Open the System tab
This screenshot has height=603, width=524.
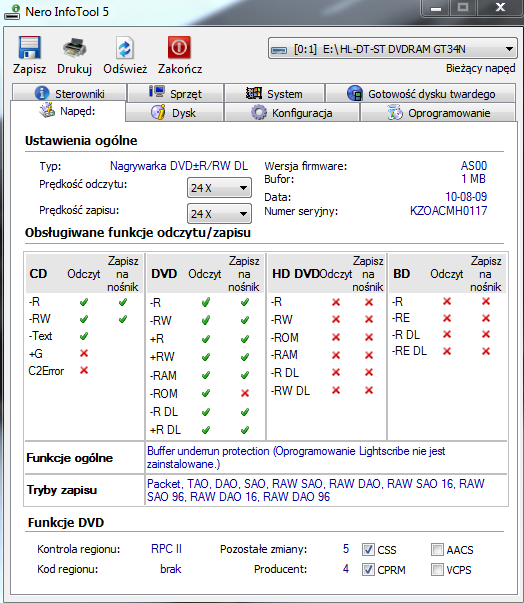274,93
